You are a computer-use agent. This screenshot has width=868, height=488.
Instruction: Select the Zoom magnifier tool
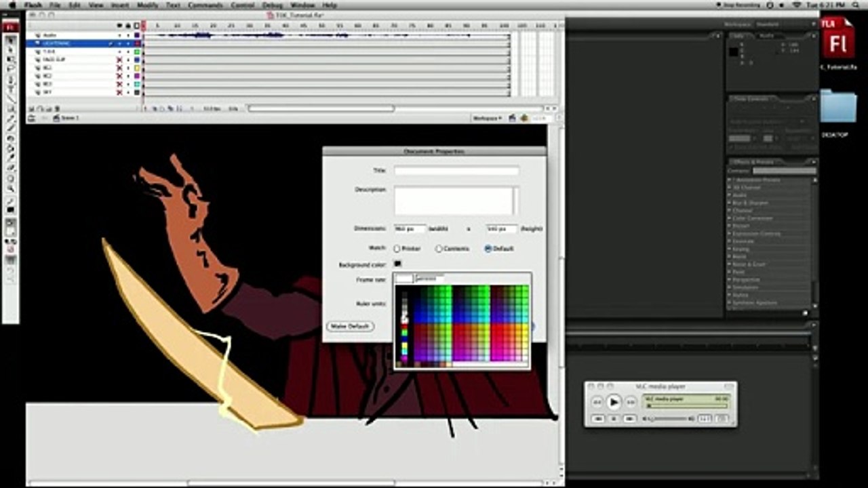click(x=11, y=188)
